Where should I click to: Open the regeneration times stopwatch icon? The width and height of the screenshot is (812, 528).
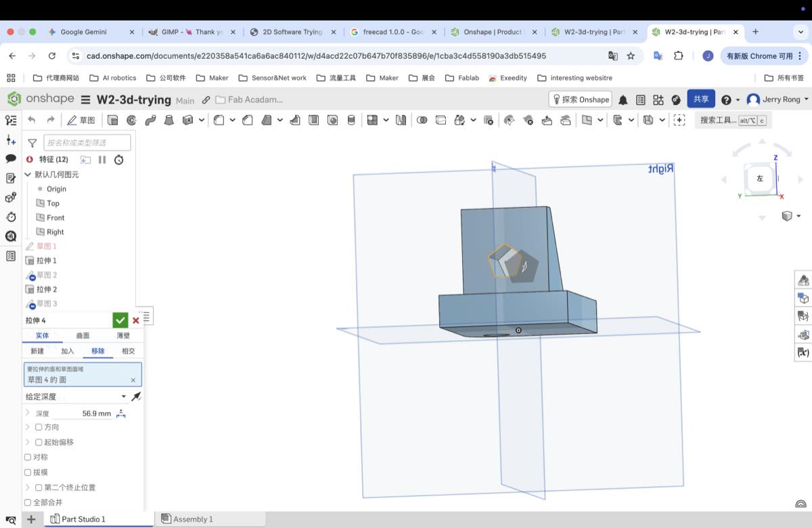pos(119,160)
